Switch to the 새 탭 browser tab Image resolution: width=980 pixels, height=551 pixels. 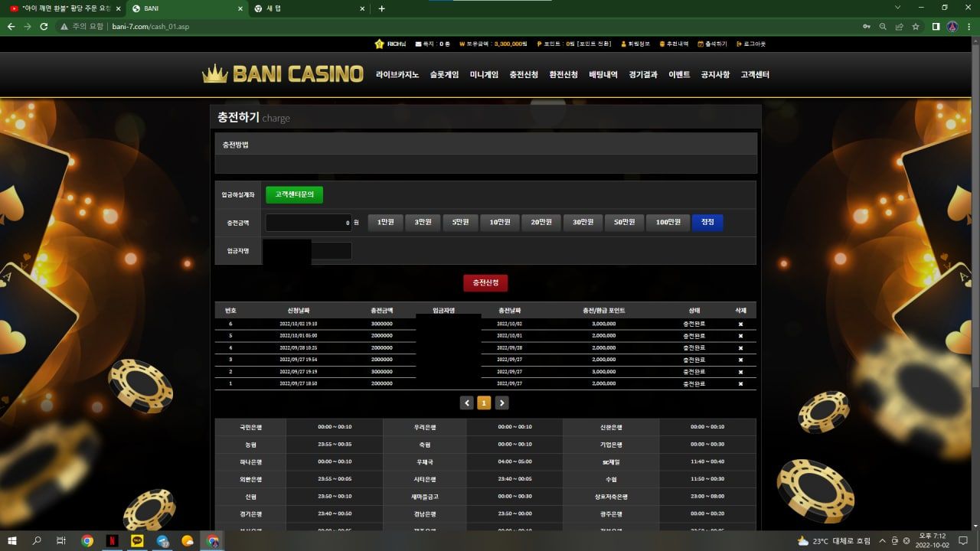(x=306, y=8)
